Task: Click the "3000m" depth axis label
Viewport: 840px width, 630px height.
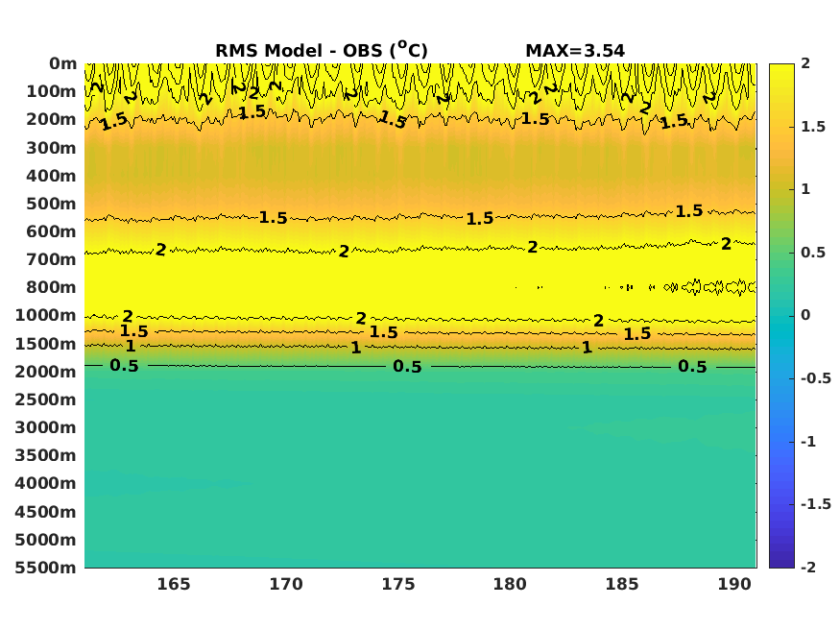Action: [45, 427]
